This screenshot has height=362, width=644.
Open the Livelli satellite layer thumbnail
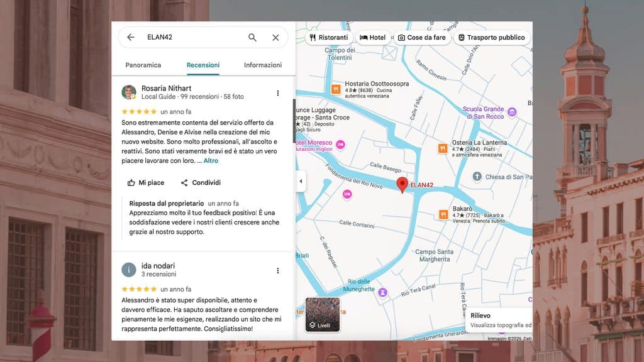coord(323,315)
